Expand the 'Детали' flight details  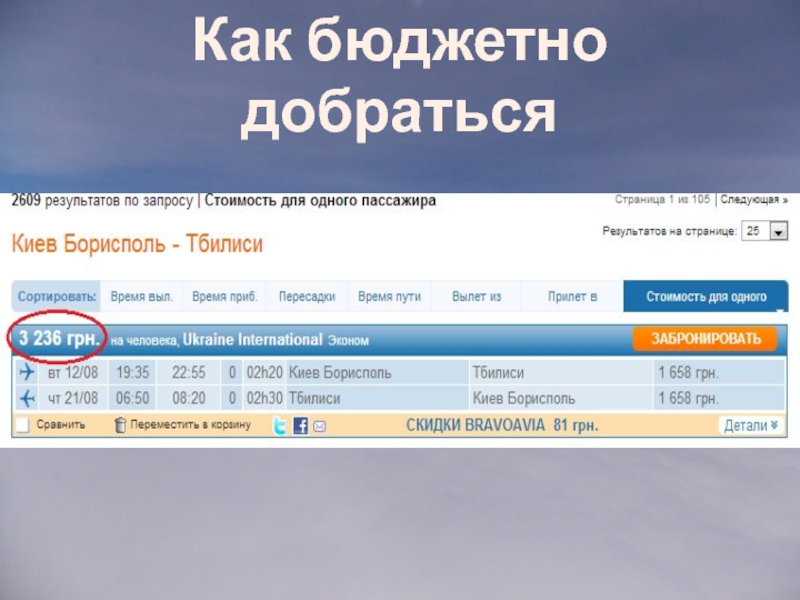click(x=750, y=426)
